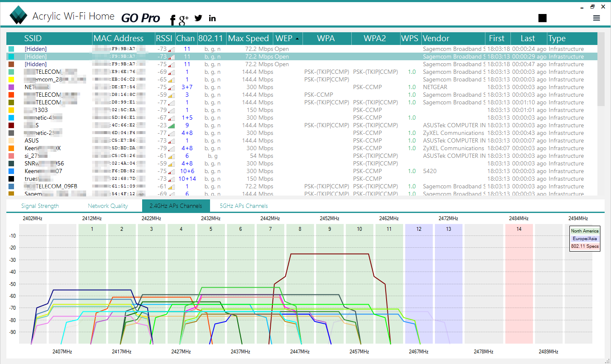Click the dark red swatch of channel 9 network
611x364 pixels.
pyautogui.click(x=11, y=126)
